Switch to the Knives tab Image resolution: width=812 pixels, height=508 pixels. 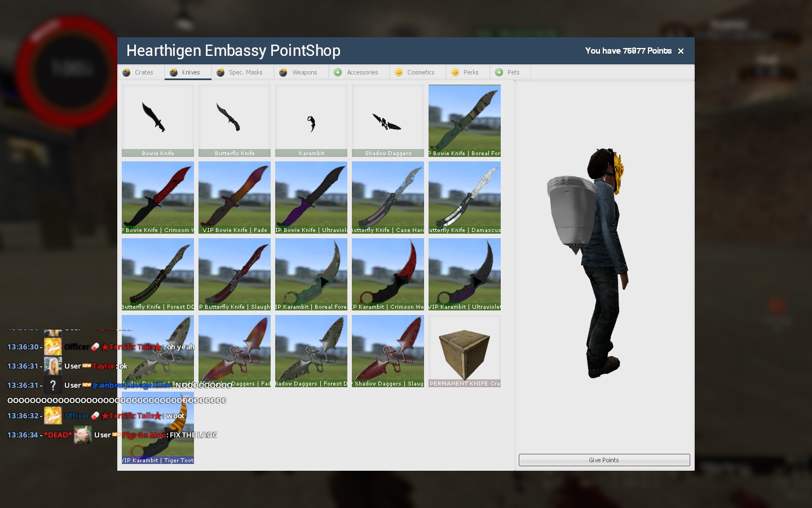click(188, 72)
